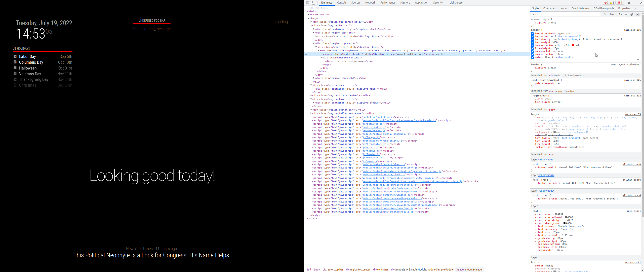The image size is (644, 272).
Task: Open the Computed tab
Action: (549, 8)
